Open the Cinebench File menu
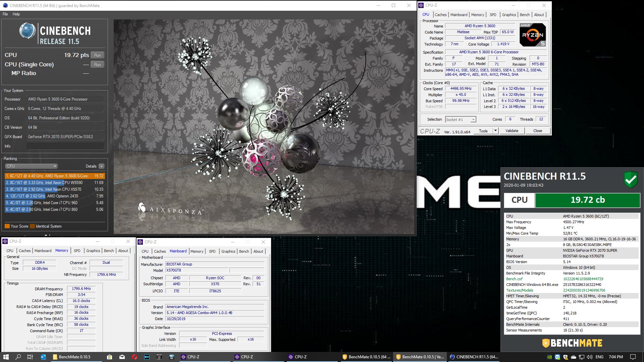This screenshot has height=362, width=644. [5, 14]
